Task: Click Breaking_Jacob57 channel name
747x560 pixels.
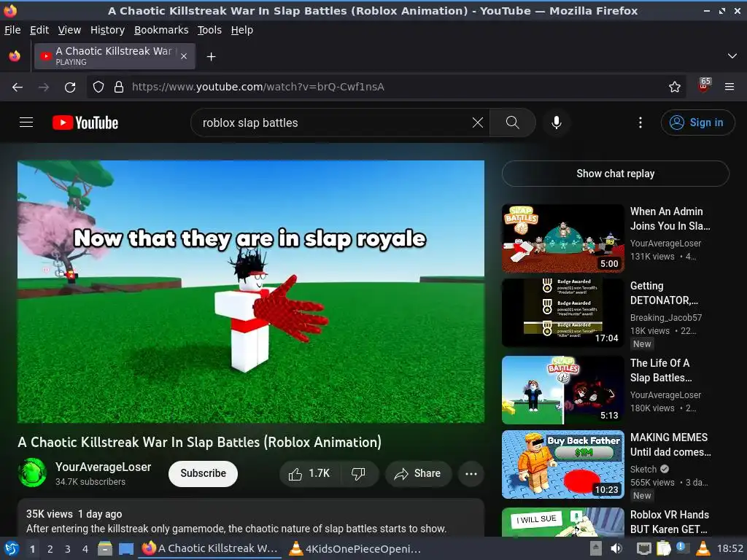Action: click(666, 318)
